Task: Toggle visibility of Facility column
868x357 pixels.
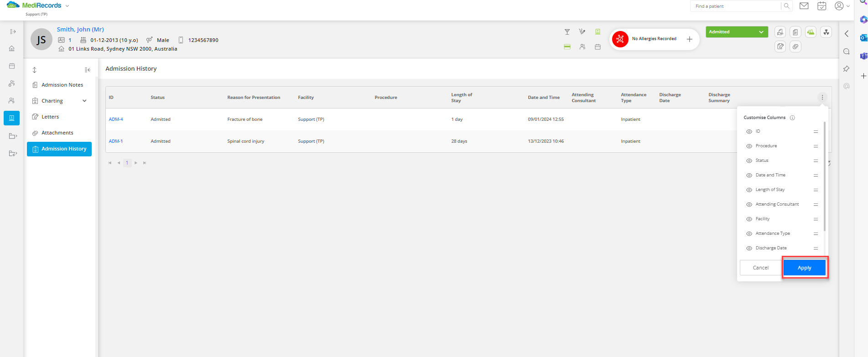Action: [x=749, y=219]
